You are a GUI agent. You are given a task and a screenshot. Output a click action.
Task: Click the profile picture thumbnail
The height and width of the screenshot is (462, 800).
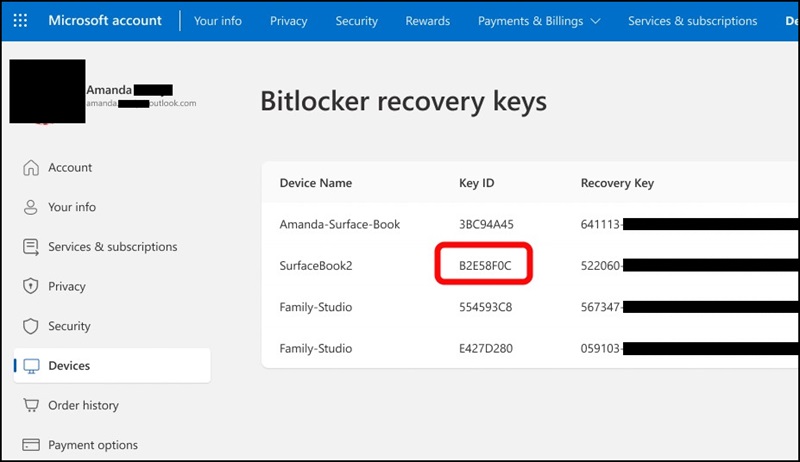point(47,91)
